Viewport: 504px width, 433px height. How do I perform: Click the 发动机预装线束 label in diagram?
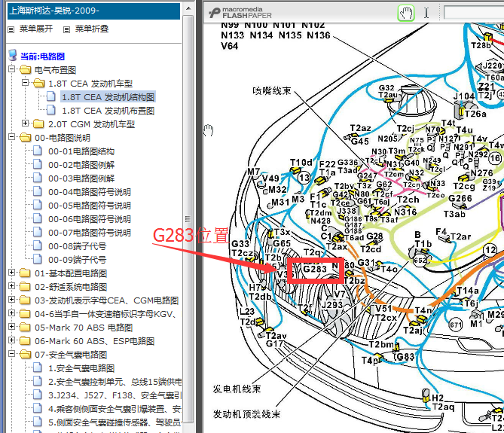(246, 414)
